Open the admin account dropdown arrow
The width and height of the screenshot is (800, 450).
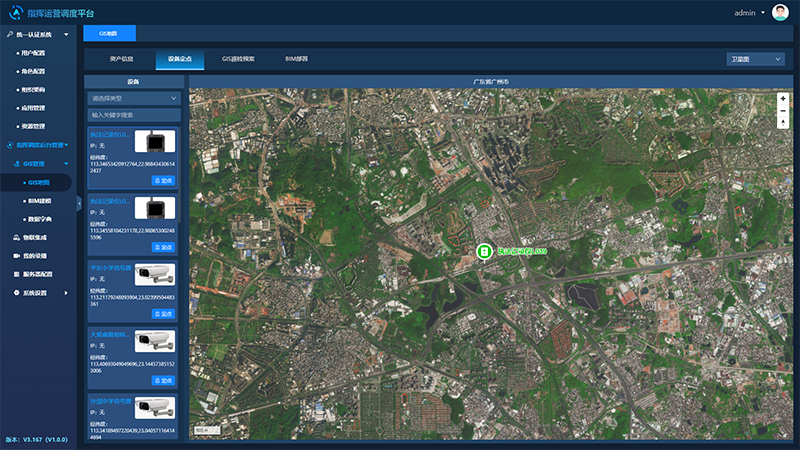tap(762, 13)
